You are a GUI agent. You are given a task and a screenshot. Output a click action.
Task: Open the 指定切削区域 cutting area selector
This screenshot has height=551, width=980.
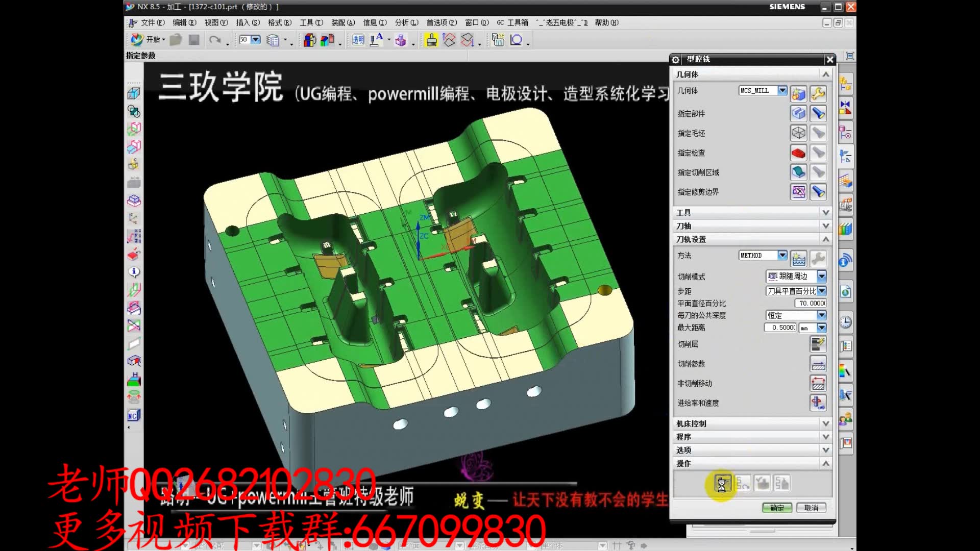click(x=798, y=172)
